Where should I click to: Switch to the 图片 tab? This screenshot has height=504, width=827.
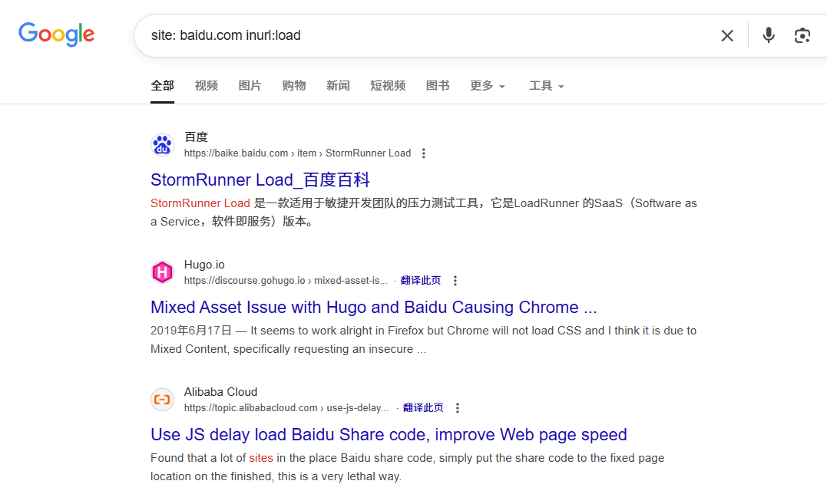pyautogui.click(x=250, y=86)
